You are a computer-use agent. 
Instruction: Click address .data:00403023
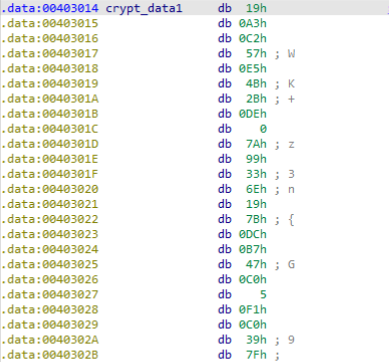pyautogui.click(x=50, y=234)
